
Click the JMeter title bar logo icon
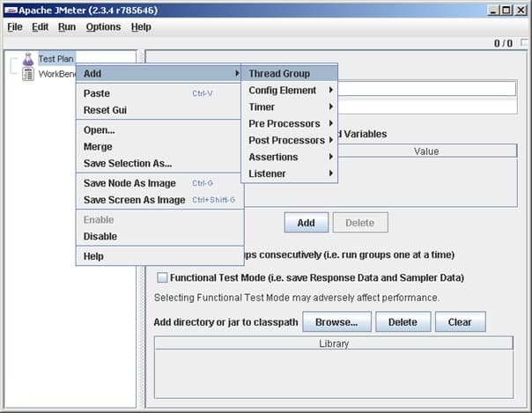[11, 11]
